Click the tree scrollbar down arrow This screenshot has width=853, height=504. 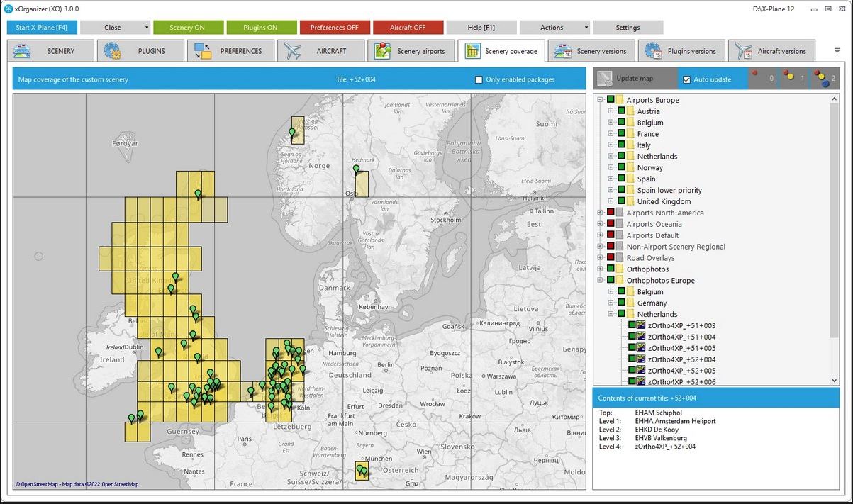point(834,381)
